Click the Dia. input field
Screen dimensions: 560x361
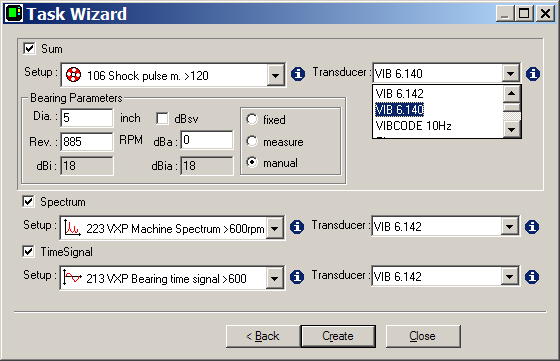point(87,117)
